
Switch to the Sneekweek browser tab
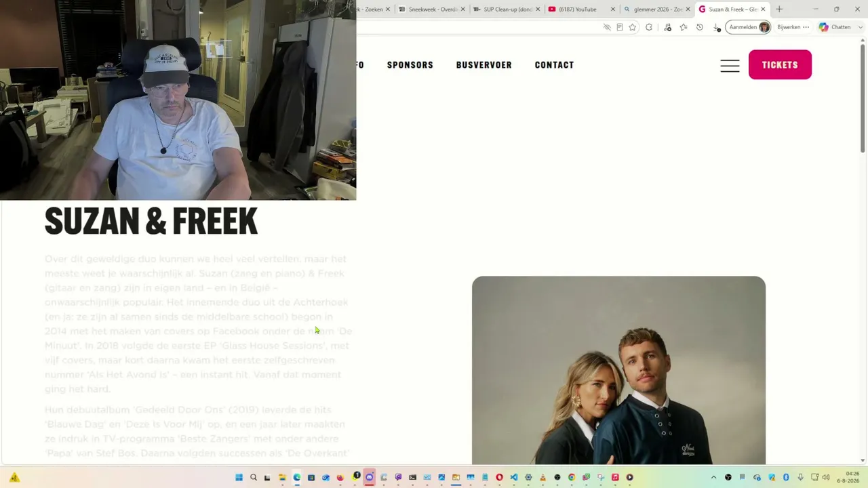click(x=432, y=9)
